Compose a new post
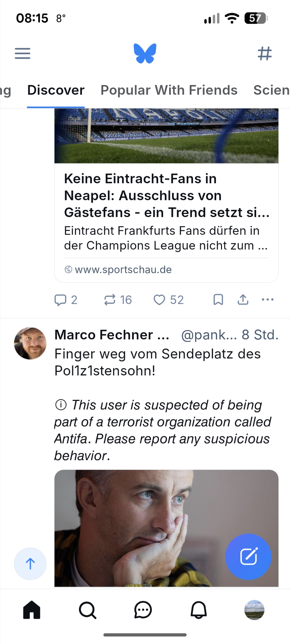The image size is (290, 644). coord(248,556)
